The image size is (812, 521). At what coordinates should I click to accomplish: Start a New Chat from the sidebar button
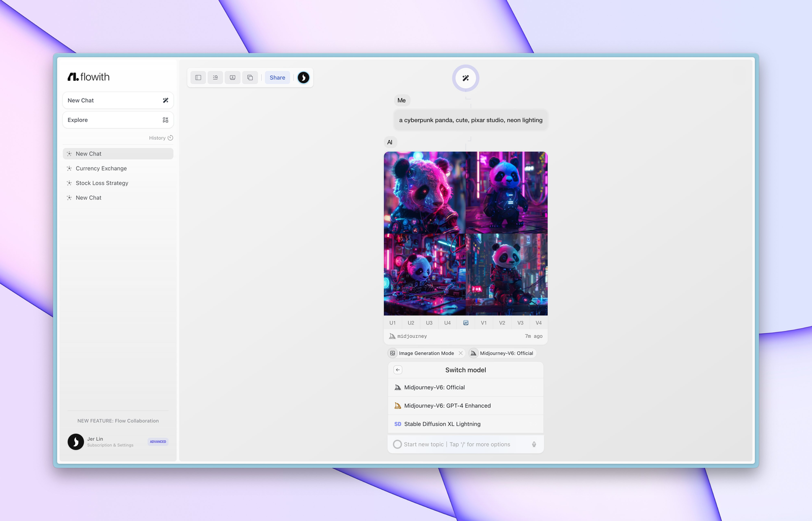pos(118,101)
